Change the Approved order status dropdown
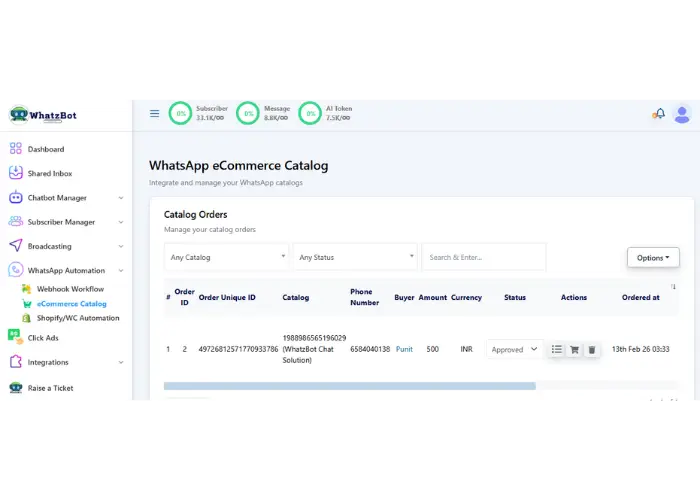This screenshot has width=700, height=500. pyautogui.click(x=514, y=349)
